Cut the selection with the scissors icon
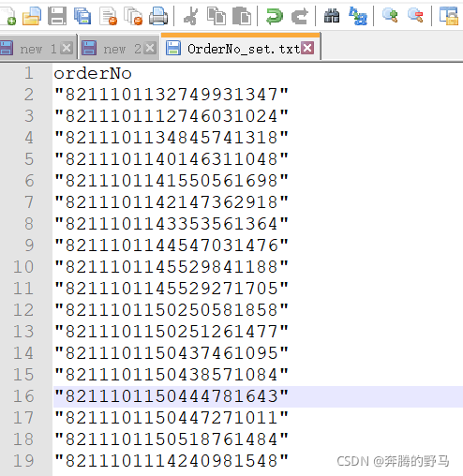This screenshot has height=476, width=463. 190,16
